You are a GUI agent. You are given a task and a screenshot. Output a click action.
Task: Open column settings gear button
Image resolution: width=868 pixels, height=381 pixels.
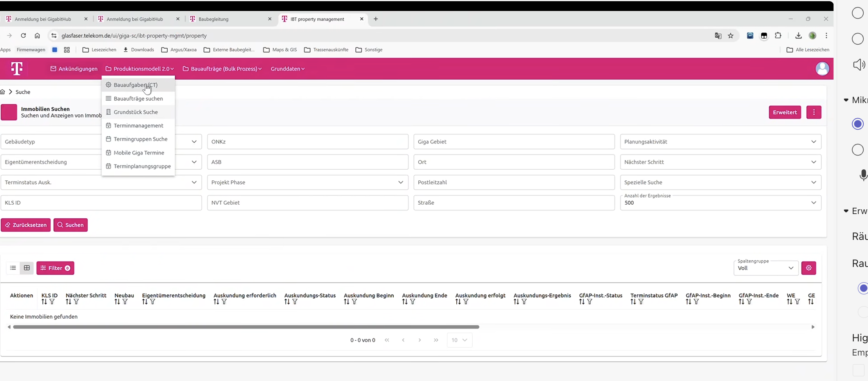(x=808, y=268)
